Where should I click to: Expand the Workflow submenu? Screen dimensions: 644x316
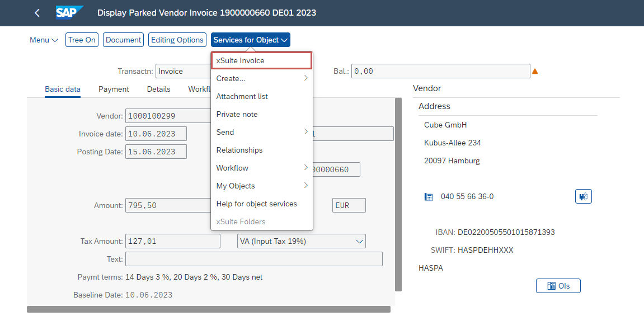(261, 168)
